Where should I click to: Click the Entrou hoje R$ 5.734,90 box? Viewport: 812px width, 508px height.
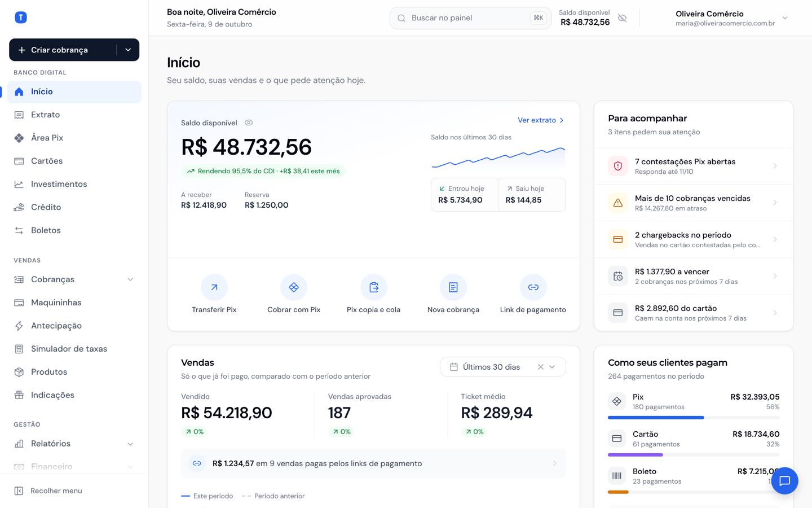tap(465, 195)
